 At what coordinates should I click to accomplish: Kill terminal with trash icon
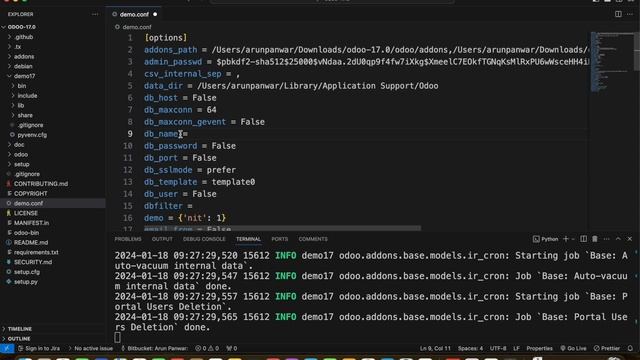[595, 239]
